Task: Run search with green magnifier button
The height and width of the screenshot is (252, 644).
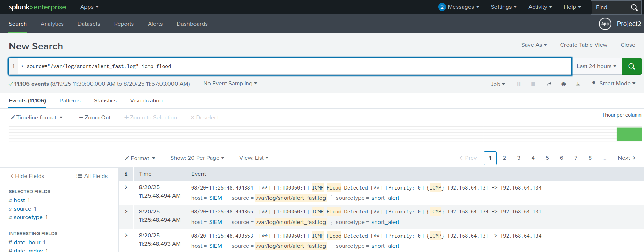Action: pos(632,66)
